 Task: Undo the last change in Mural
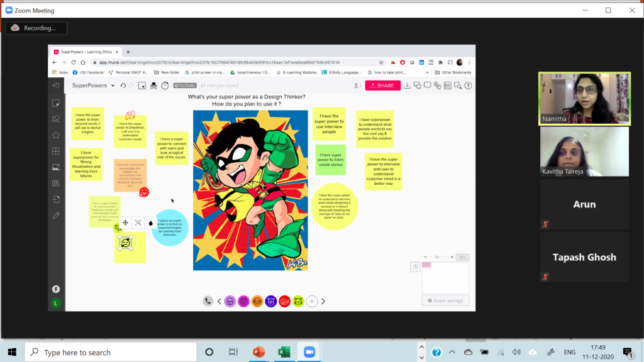[x=123, y=85]
